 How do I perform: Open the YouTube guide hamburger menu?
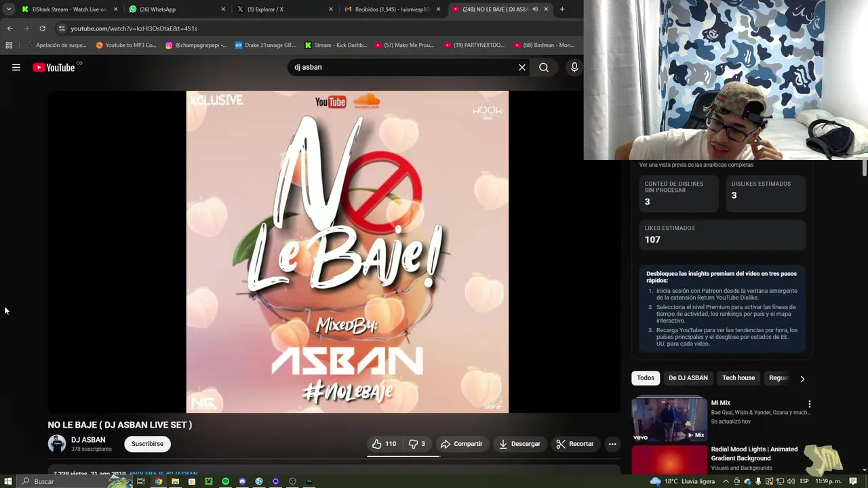tap(16, 67)
